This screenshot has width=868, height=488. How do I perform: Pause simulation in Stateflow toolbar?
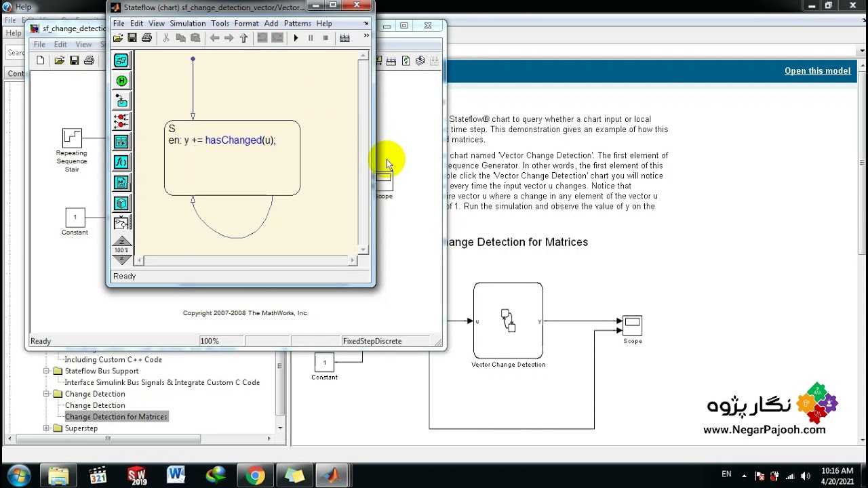(x=311, y=38)
